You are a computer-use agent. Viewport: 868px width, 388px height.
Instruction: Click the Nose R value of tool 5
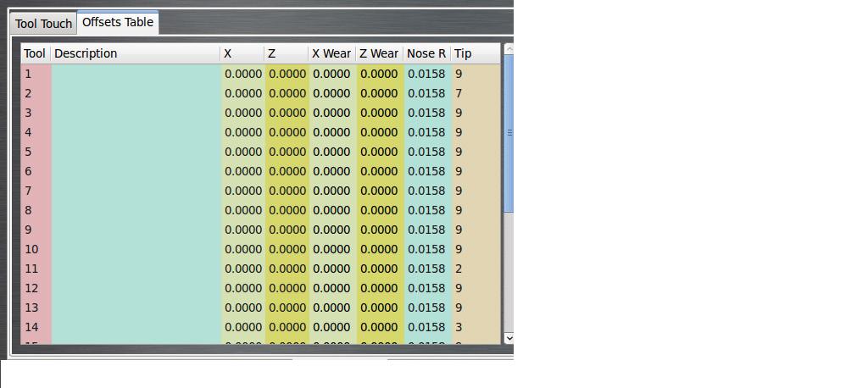tap(427, 152)
